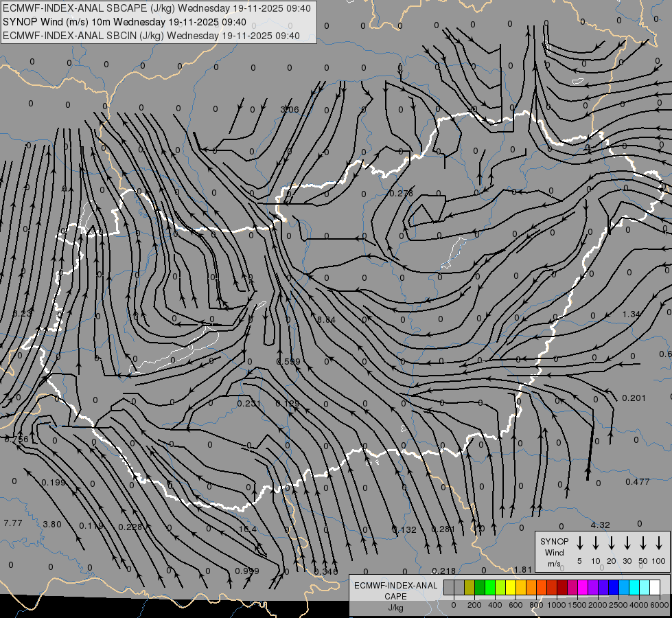Click the 2500 tick label on the CAPE scale
The width and height of the screenshot is (672, 618).
pyautogui.click(x=618, y=605)
